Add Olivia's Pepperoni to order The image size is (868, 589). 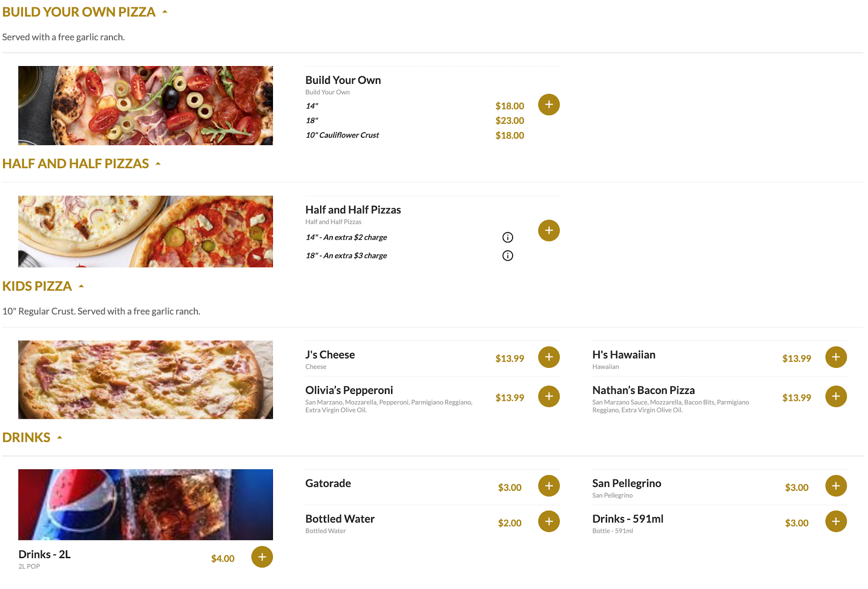tap(549, 396)
